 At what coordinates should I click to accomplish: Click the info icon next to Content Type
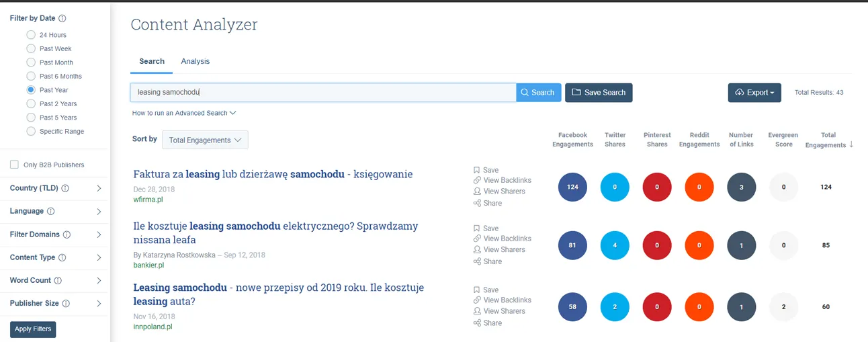click(x=62, y=257)
